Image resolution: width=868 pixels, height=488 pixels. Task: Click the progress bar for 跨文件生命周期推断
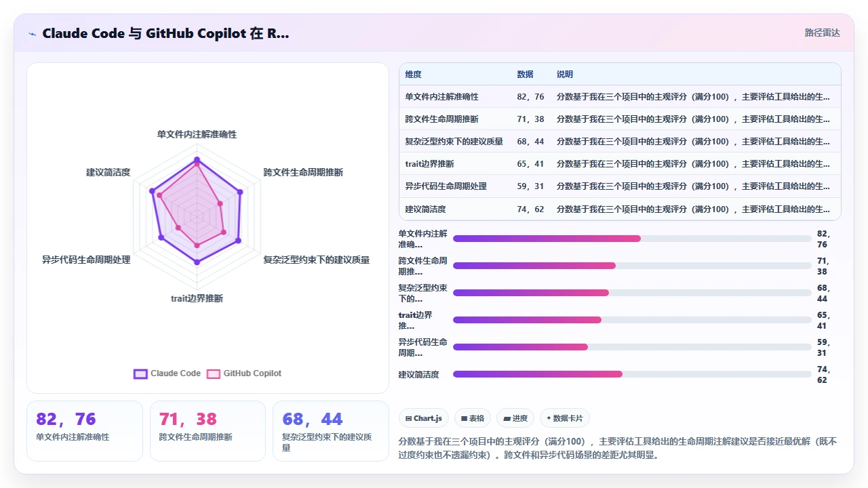(x=632, y=266)
